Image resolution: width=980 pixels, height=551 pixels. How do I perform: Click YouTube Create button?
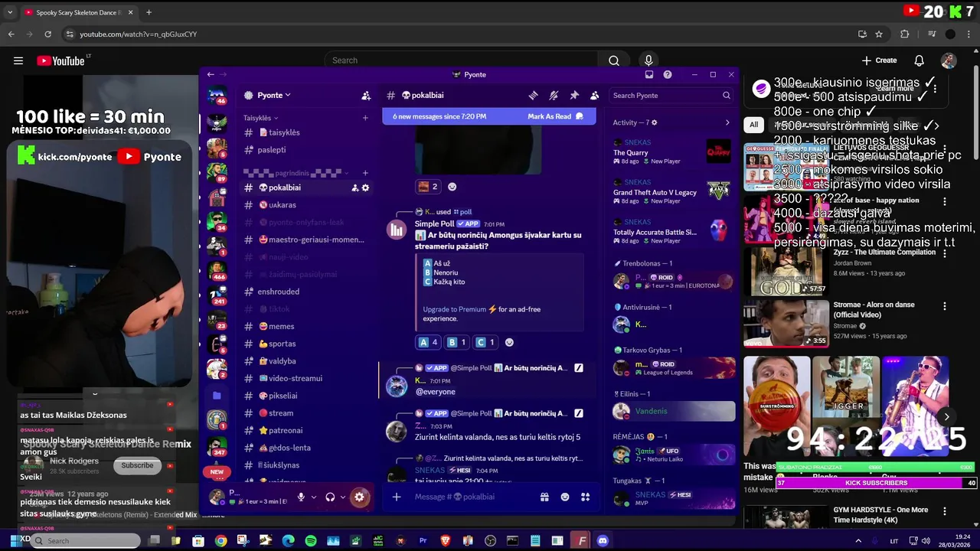[879, 60]
